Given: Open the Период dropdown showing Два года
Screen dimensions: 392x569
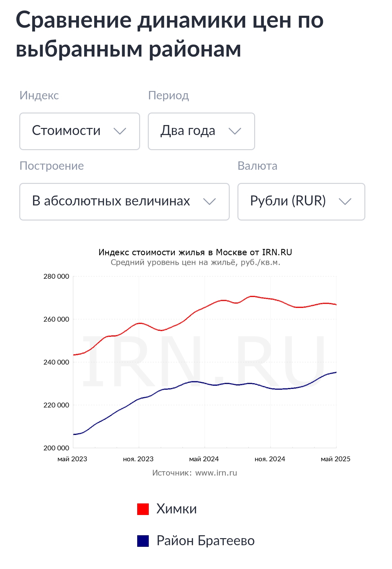Looking at the screenshot, I should 201,131.
